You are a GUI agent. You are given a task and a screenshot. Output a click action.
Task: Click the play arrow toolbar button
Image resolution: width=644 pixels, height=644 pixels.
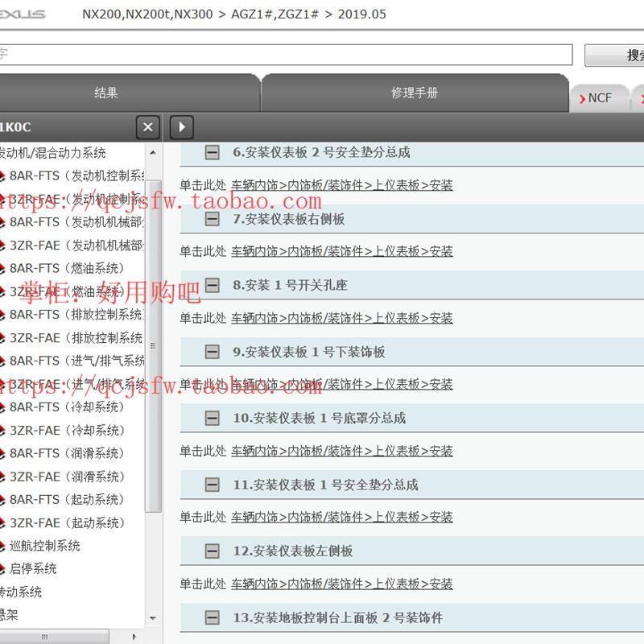tap(182, 127)
